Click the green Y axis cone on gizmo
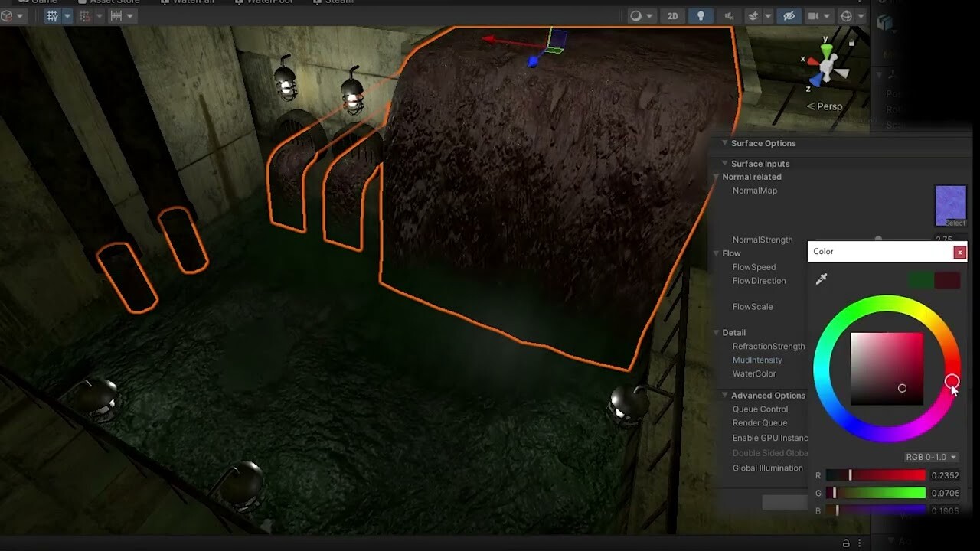 826,50
